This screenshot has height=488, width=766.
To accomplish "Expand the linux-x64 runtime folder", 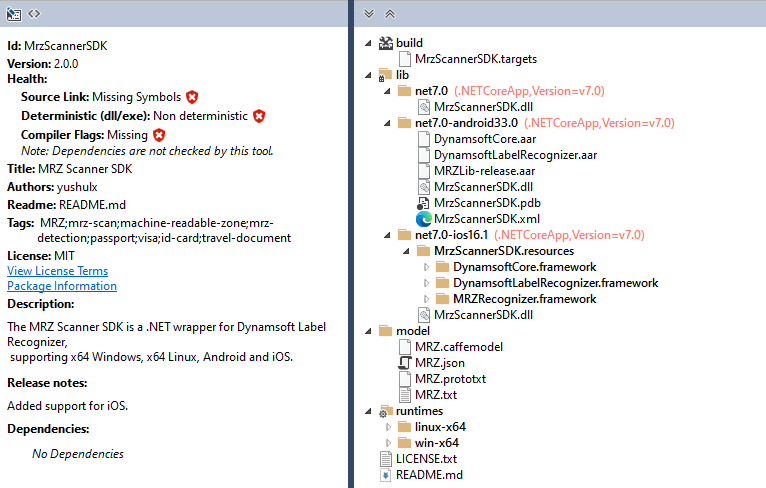I will [x=388, y=427].
